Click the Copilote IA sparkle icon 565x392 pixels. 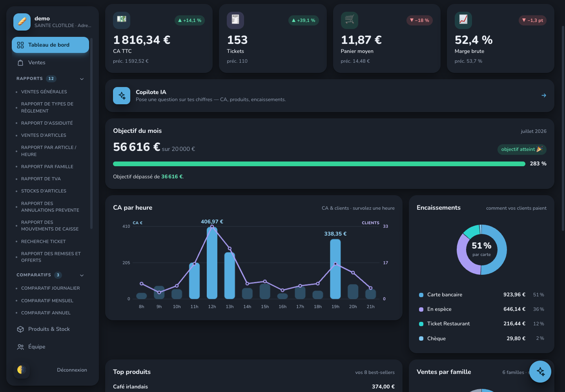pos(122,96)
